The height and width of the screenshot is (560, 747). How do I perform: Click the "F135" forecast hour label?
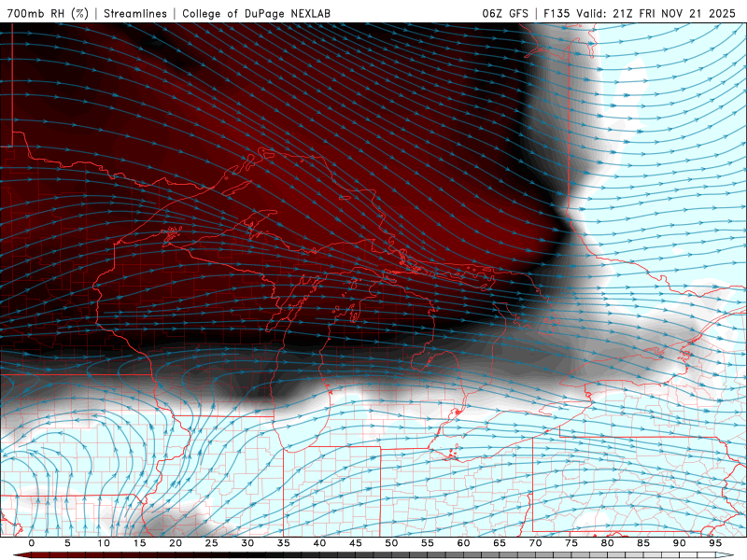point(557,13)
